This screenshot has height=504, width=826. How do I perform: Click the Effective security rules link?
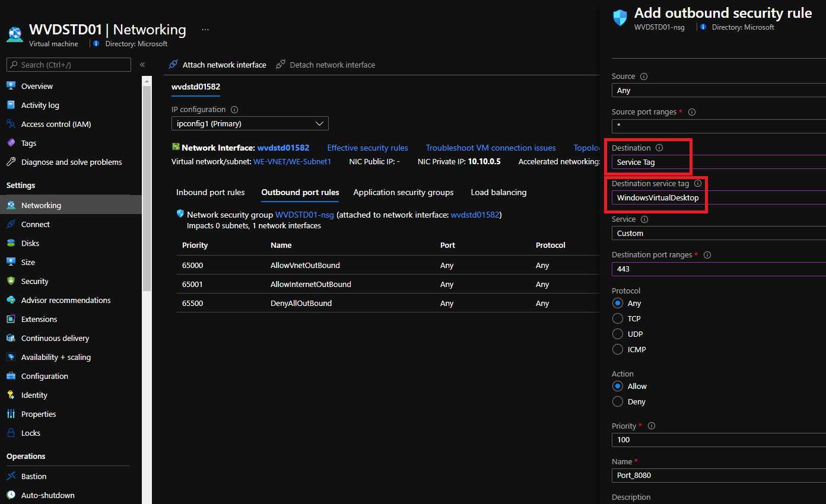pos(368,148)
